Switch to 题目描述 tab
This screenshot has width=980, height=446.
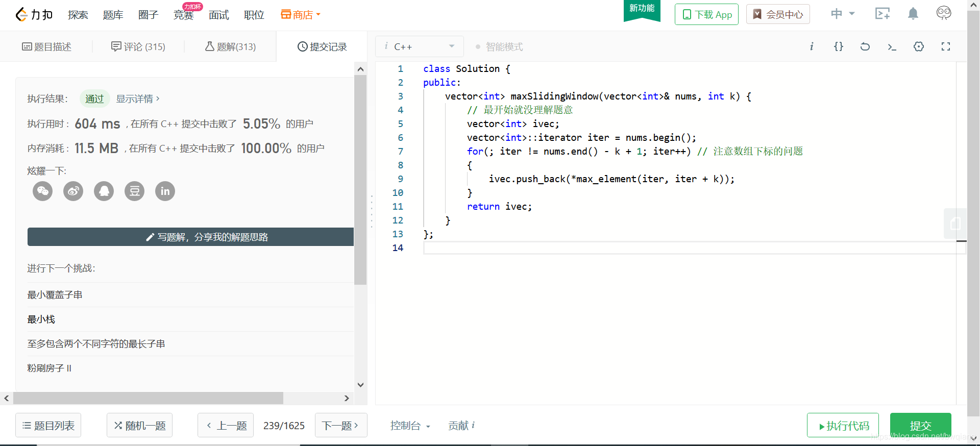(x=46, y=47)
